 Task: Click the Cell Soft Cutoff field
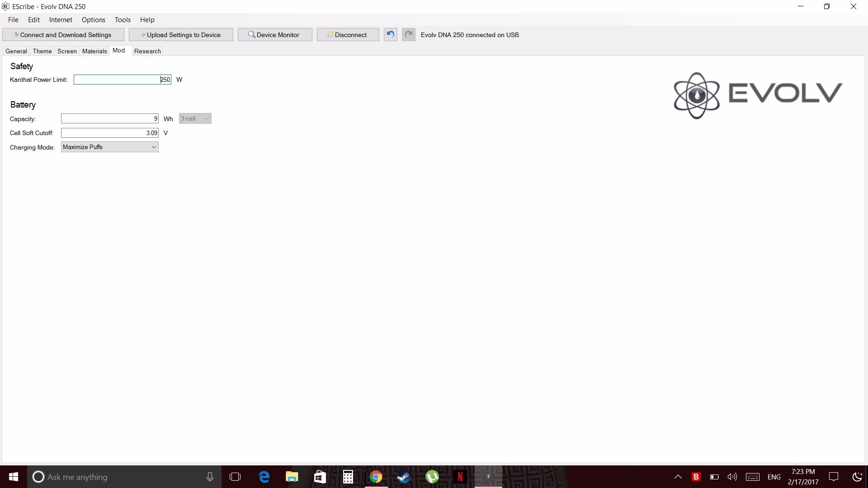pyautogui.click(x=109, y=133)
